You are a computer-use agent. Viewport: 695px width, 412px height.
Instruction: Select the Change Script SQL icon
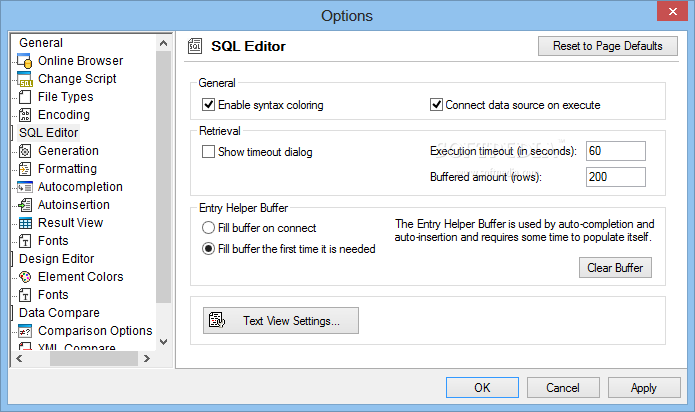(x=25, y=79)
